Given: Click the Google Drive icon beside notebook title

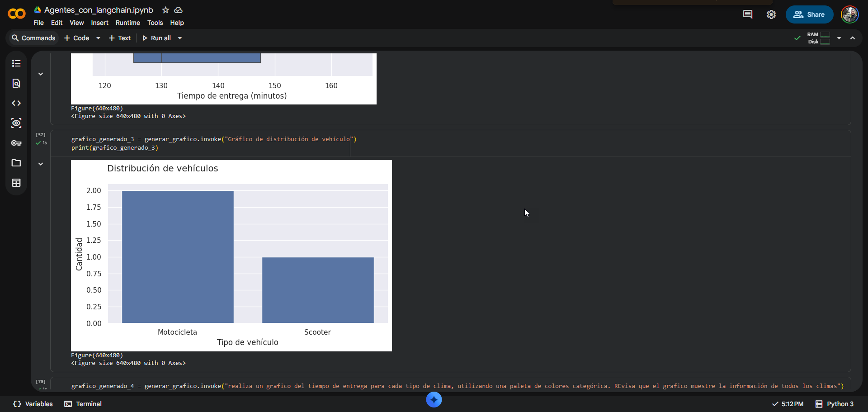Looking at the screenshot, I should tap(38, 10).
